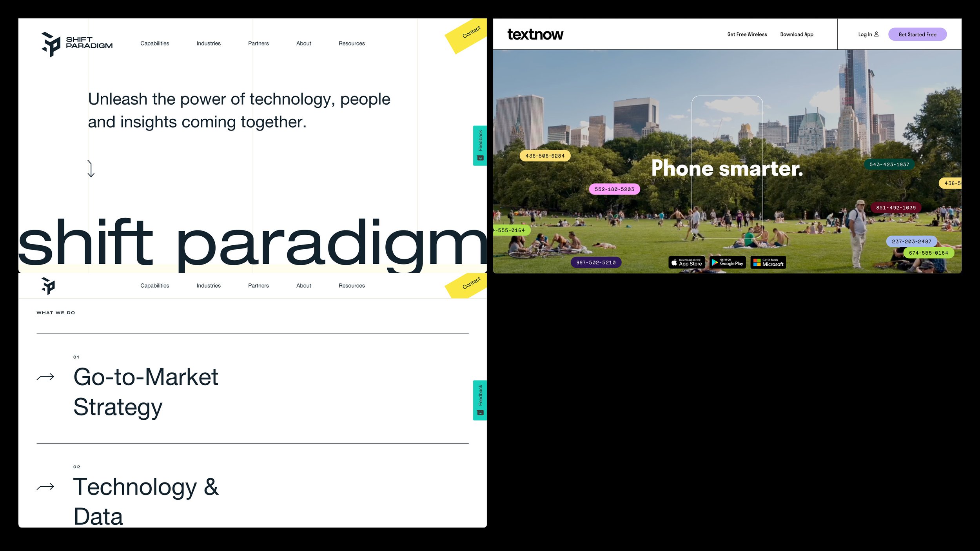Screen dimensions: 980x551
Task: Click the Get Free Wireless link
Action: point(747,34)
